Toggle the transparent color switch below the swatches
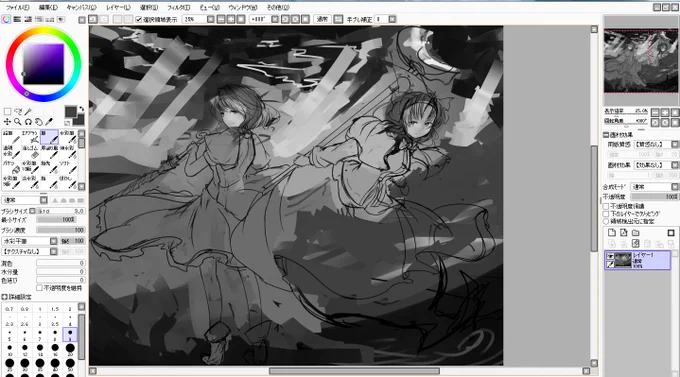This screenshot has height=377, width=680. [67, 123]
